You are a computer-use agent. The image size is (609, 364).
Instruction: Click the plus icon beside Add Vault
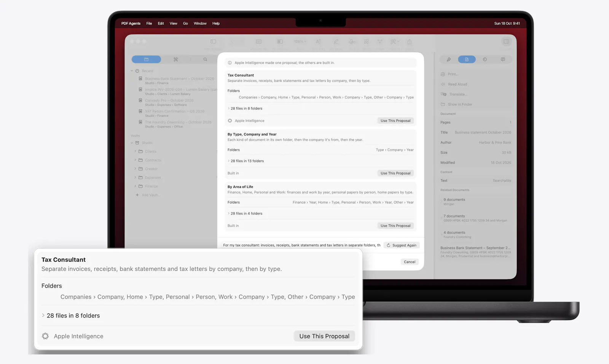(137, 195)
